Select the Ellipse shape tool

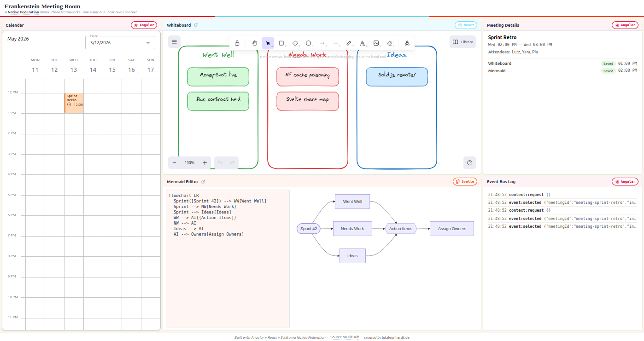point(309,43)
